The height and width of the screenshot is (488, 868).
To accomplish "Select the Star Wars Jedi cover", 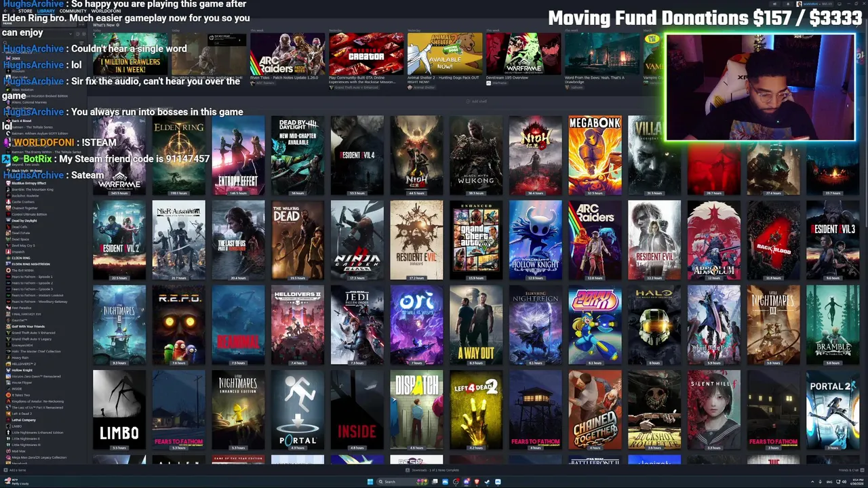I will [357, 325].
